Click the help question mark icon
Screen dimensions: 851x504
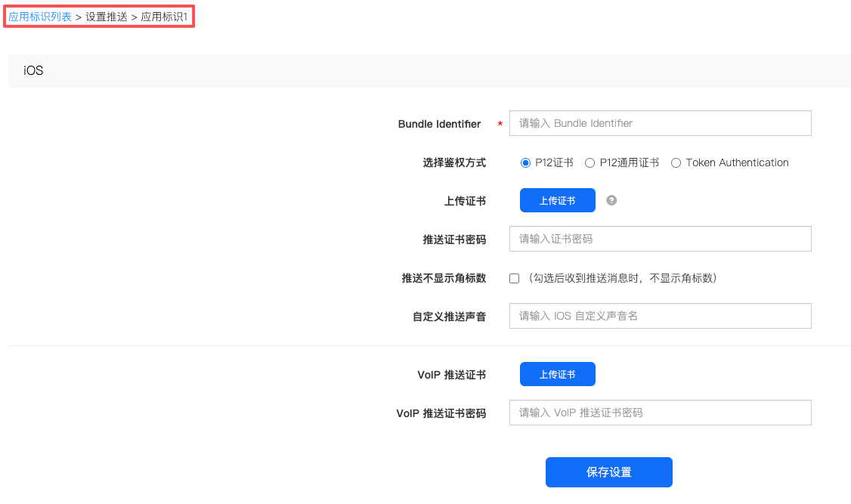tap(611, 200)
